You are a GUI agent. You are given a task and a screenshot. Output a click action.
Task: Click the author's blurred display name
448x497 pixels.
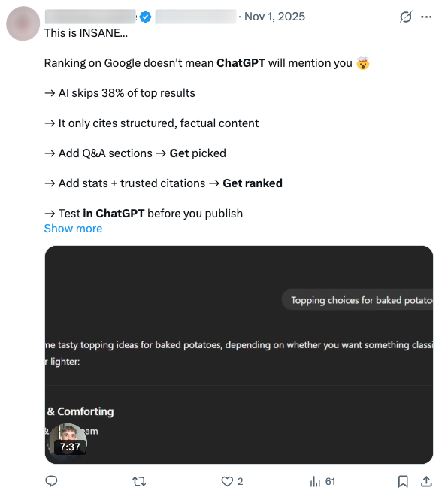pos(90,17)
